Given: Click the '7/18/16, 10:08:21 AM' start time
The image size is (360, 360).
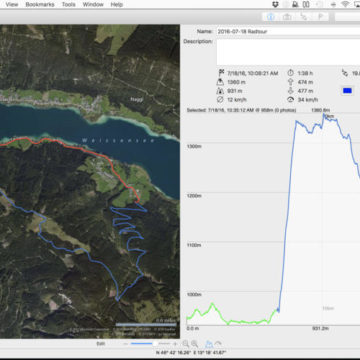Looking at the screenshot, I should pyautogui.click(x=253, y=73).
